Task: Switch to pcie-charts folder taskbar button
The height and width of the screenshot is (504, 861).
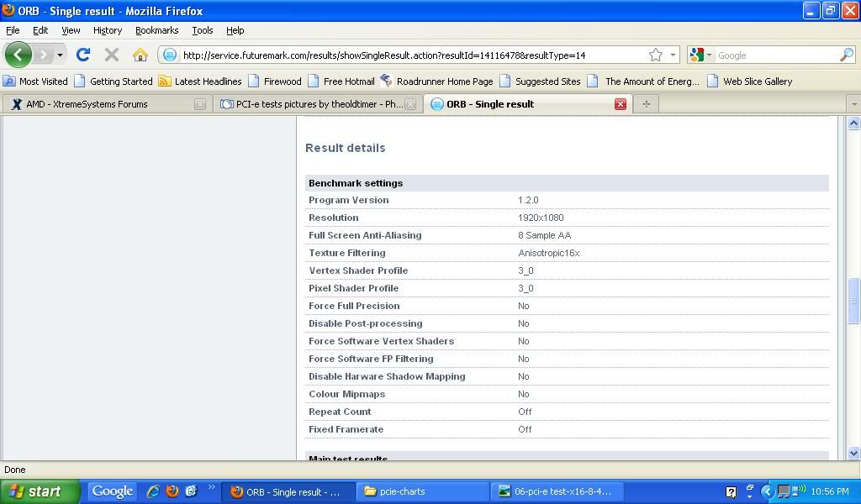Action: (x=422, y=492)
